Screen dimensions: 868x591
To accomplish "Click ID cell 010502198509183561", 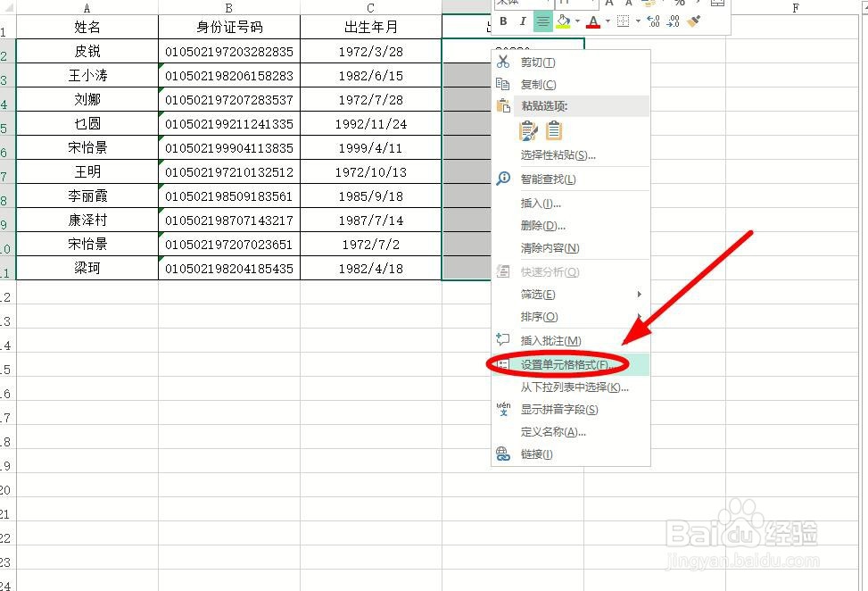I will [229, 196].
